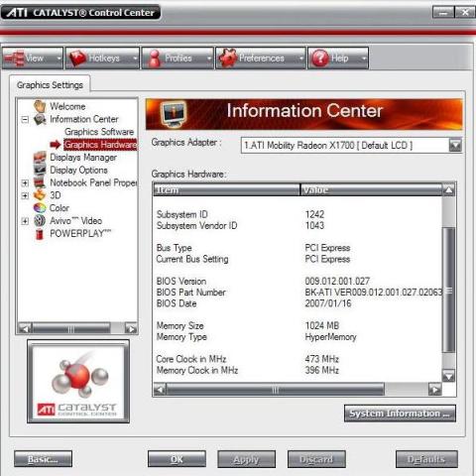Open the Profiles menu button
Viewport: 476px width, 476px height.
178,59
